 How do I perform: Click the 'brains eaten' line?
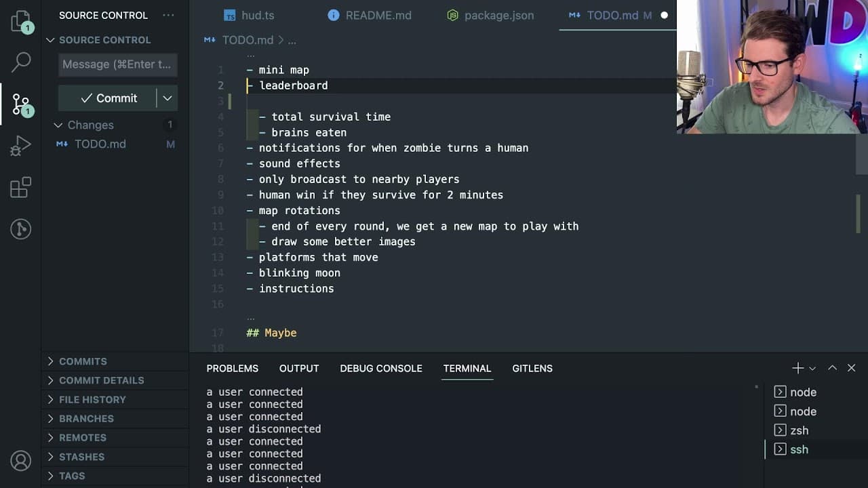coord(309,132)
